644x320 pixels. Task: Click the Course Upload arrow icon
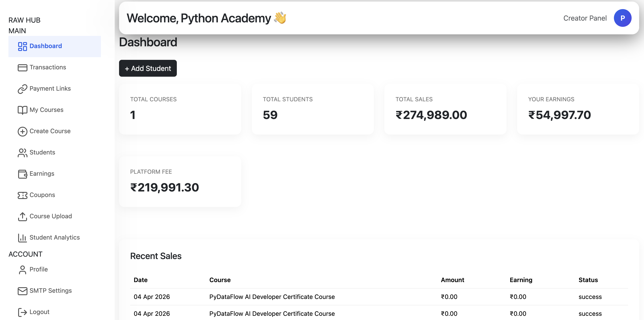[x=22, y=217]
